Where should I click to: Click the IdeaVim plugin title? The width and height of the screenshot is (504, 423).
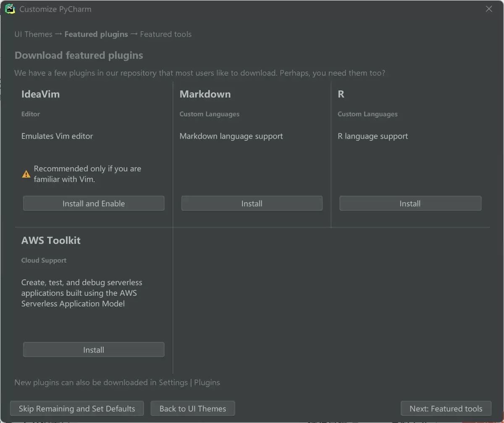point(40,94)
